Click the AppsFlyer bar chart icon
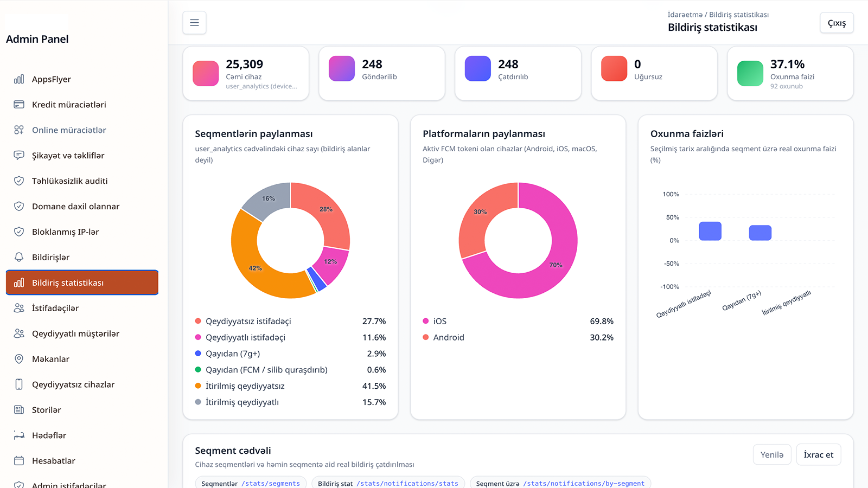 [x=19, y=79]
